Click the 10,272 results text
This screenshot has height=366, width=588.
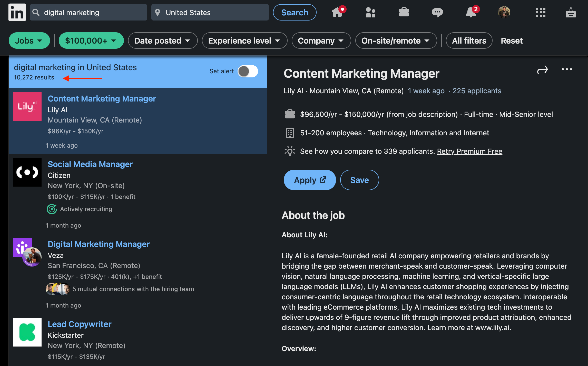[x=34, y=77]
